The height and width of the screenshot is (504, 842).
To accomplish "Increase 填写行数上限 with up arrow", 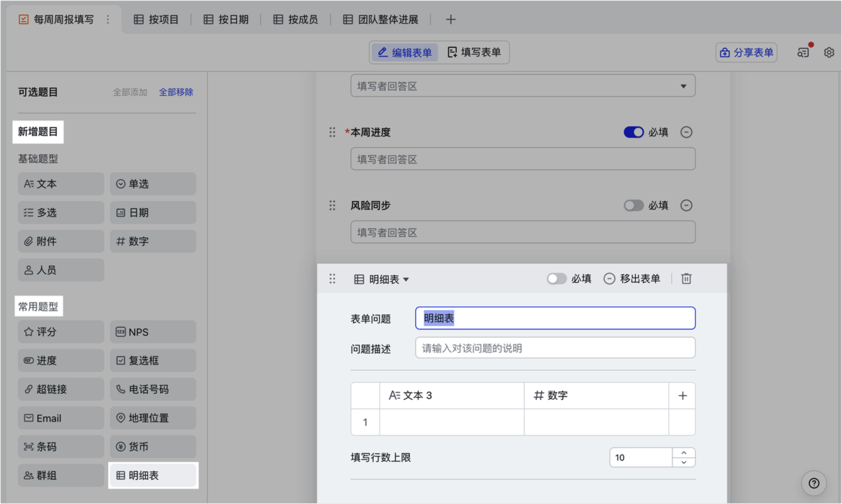I will point(684,453).
